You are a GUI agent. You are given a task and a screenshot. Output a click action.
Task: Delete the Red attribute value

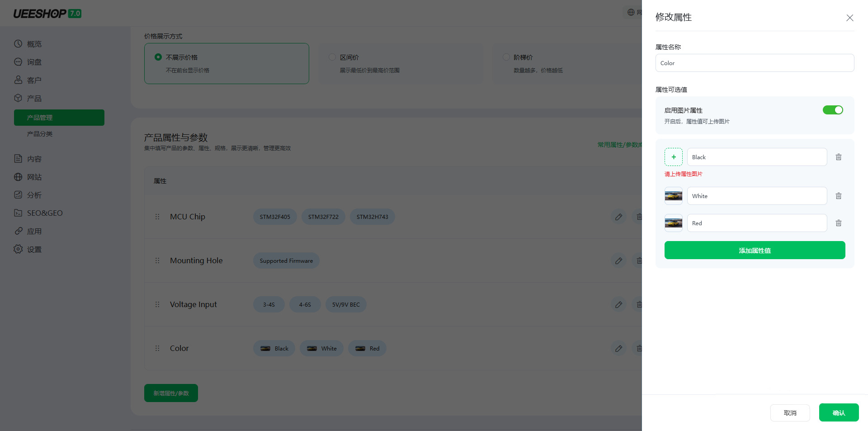point(839,223)
